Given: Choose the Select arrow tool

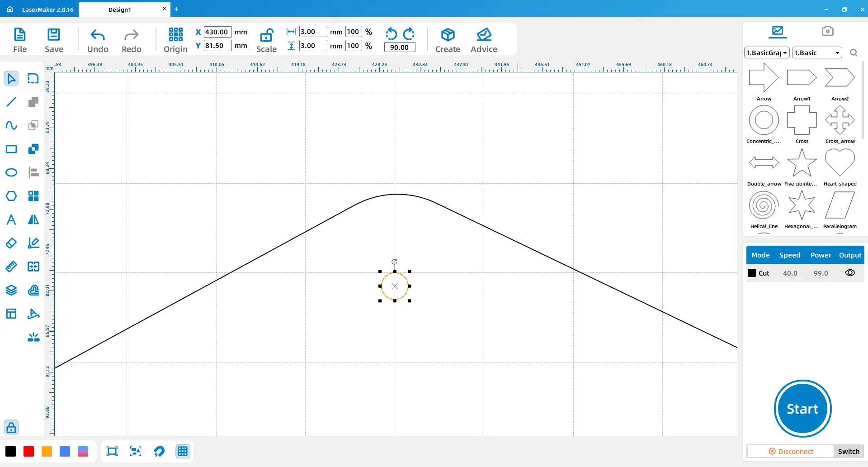Looking at the screenshot, I should pyautogui.click(x=11, y=78).
